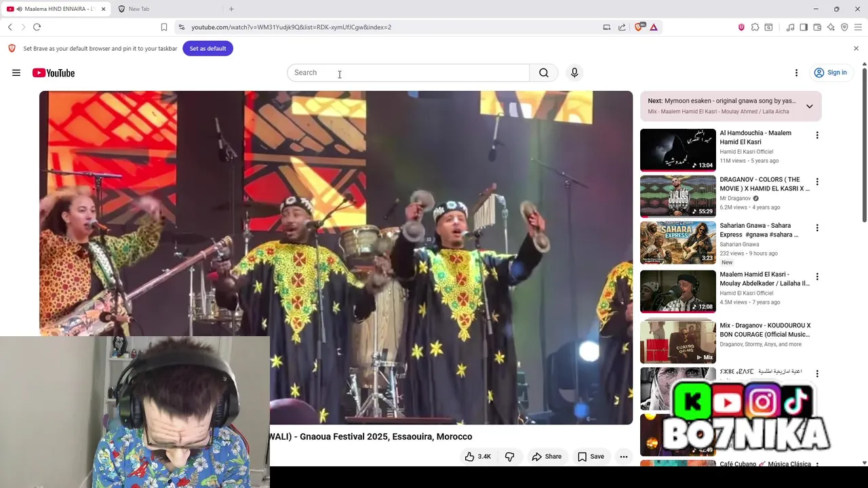Open the Brave Shields lion icon
Image resolution: width=868 pixels, height=488 pixels.
tap(639, 27)
